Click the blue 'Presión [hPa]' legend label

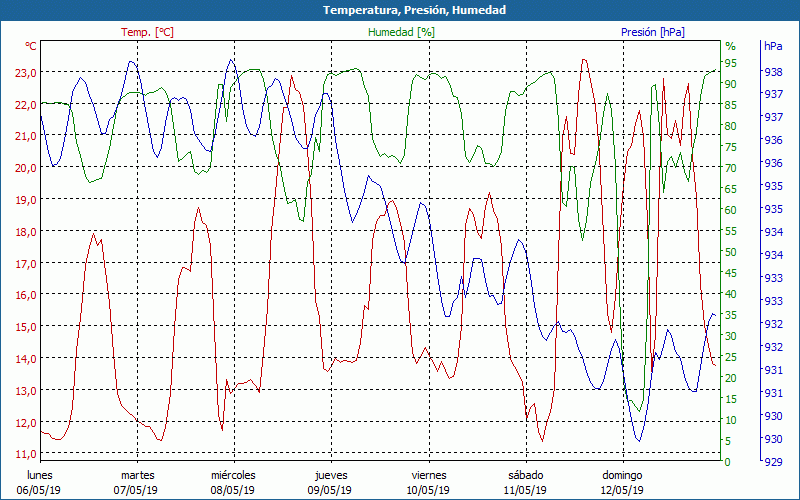coord(653,32)
